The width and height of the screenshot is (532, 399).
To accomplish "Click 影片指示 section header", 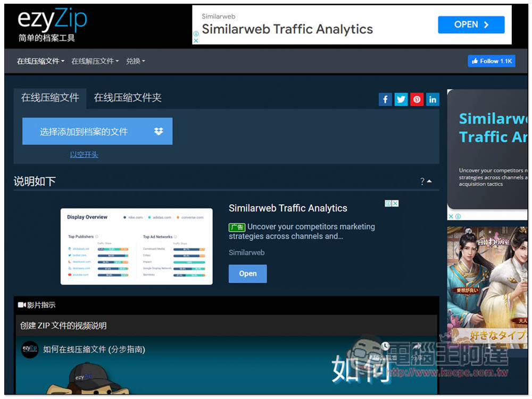I will point(41,305).
